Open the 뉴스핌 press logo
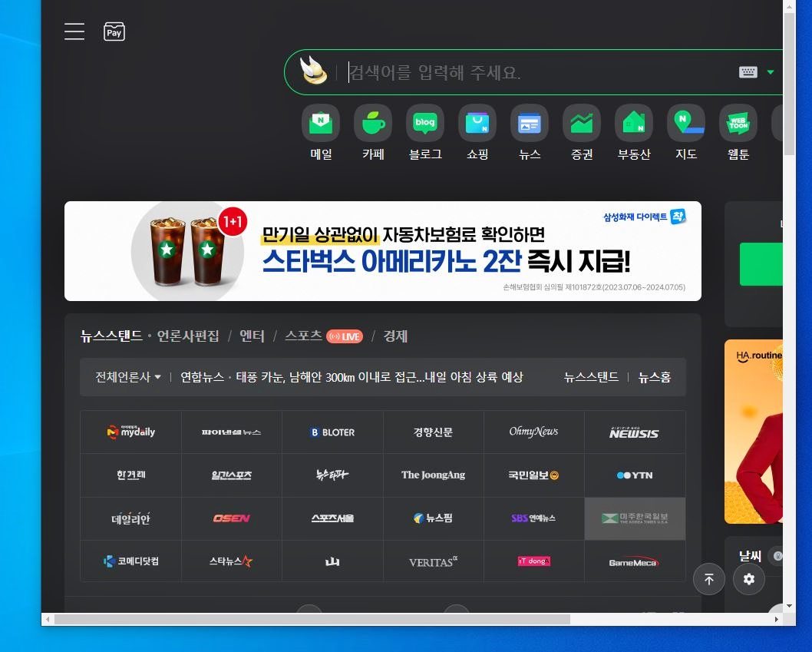 click(x=433, y=518)
